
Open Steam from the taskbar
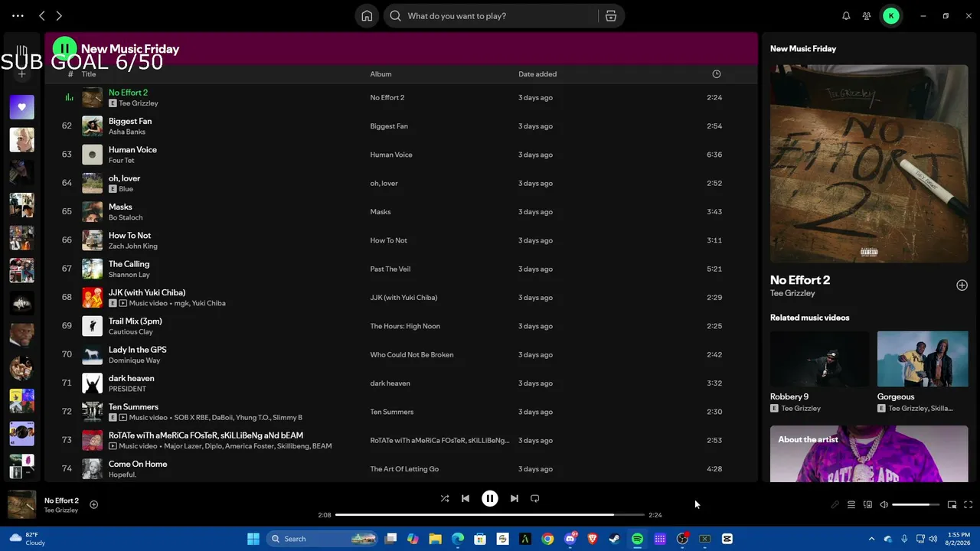pyautogui.click(x=615, y=539)
